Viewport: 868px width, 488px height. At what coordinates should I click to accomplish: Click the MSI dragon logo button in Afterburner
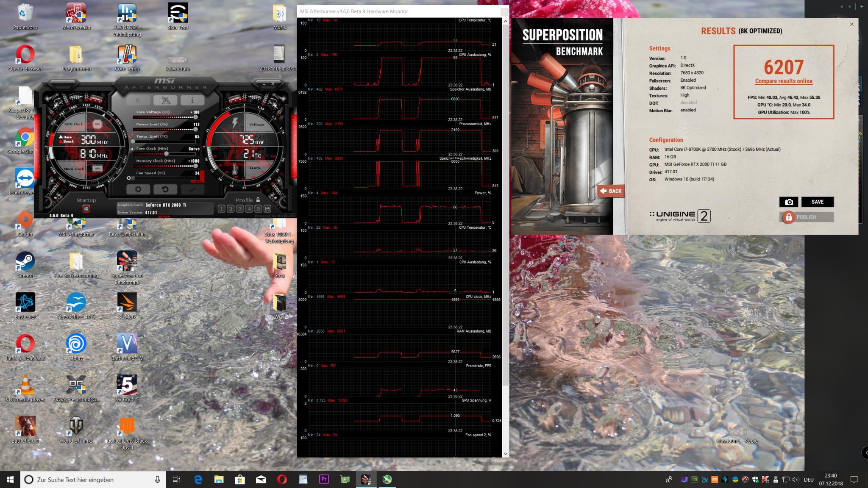[x=165, y=100]
